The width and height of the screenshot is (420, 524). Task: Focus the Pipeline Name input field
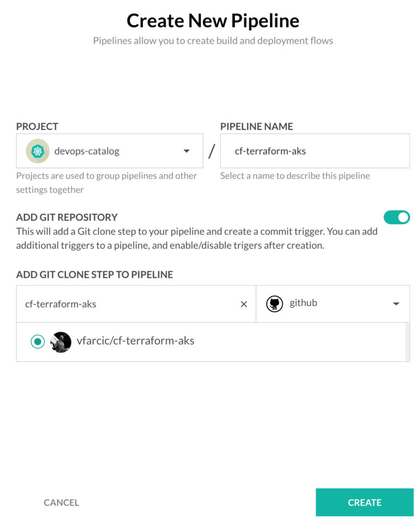(x=315, y=151)
